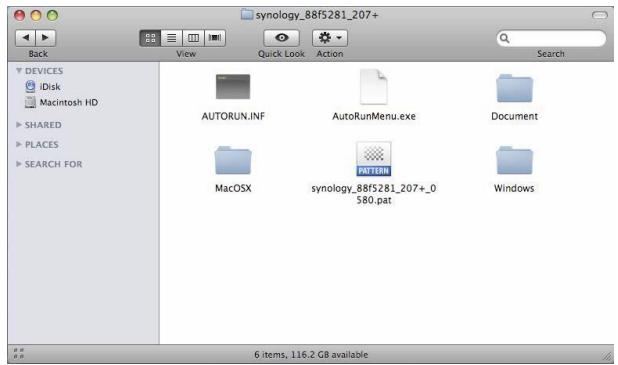Click the AUTORUN.INF file name label
The width and height of the screenshot is (618, 365).
(x=233, y=116)
